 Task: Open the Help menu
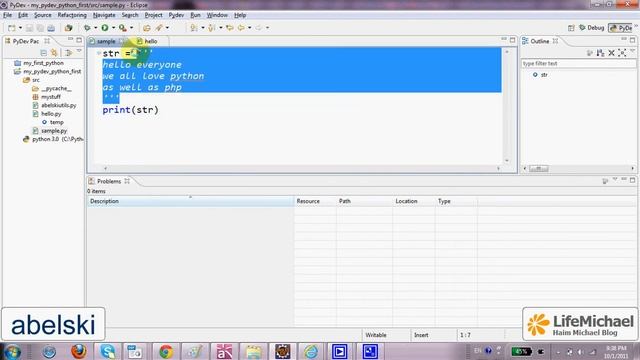click(x=240, y=15)
